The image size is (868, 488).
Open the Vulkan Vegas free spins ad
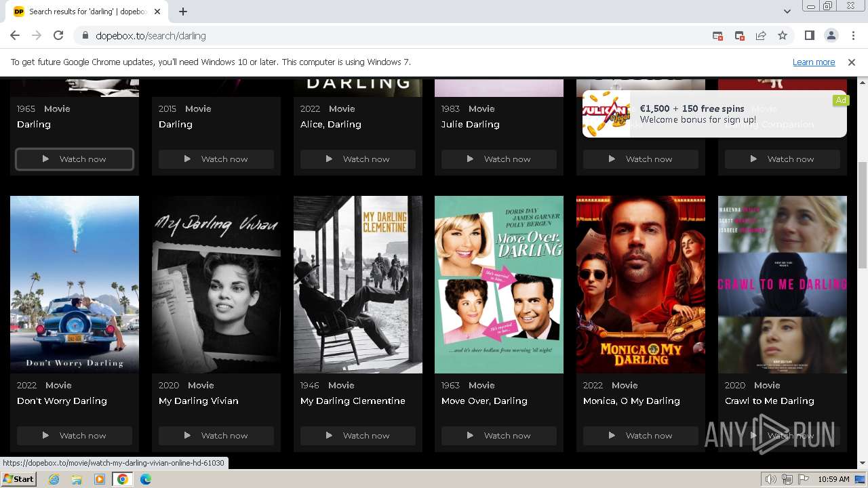click(714, 114)
